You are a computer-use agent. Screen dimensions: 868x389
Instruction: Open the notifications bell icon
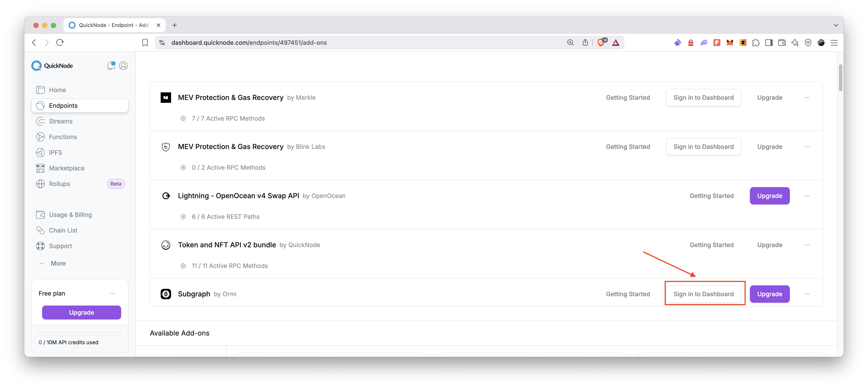pyautogui.click(x=111, y=65)
